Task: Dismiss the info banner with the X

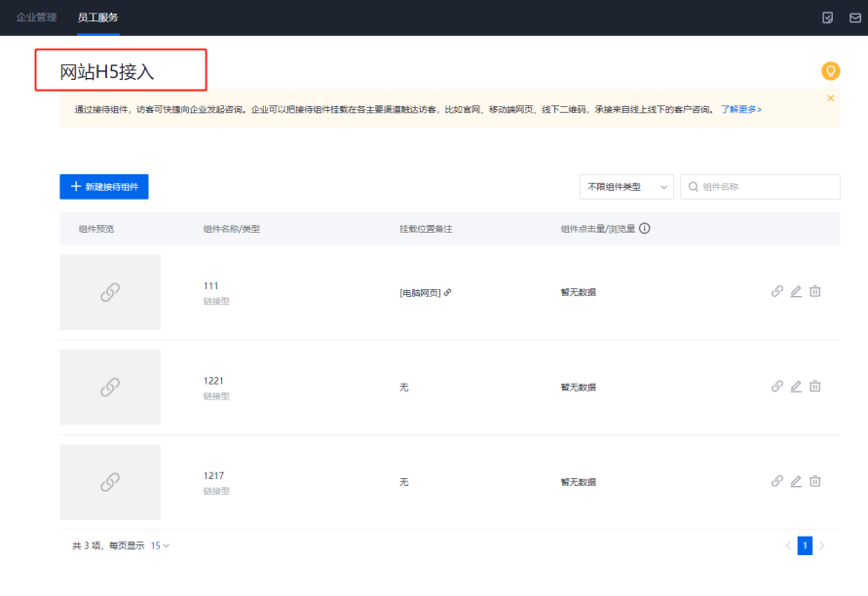Action: 830,98
